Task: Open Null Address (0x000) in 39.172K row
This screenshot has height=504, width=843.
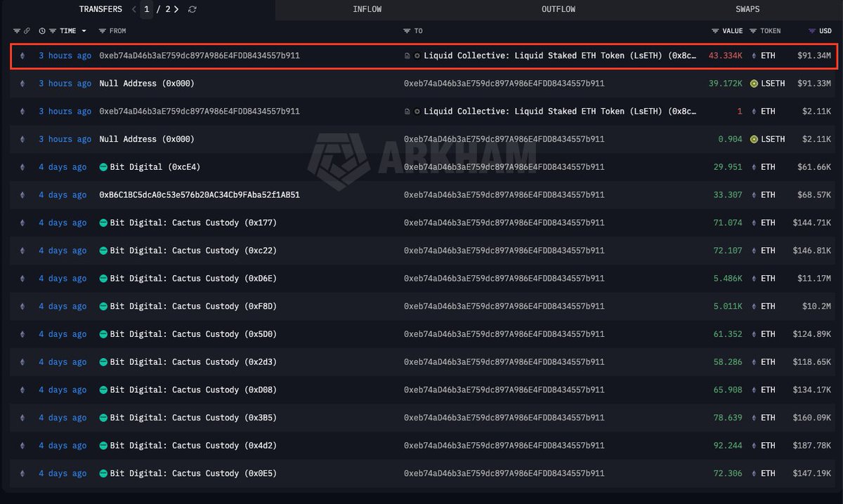Action: pyautogui.click(x=147, y=84)
